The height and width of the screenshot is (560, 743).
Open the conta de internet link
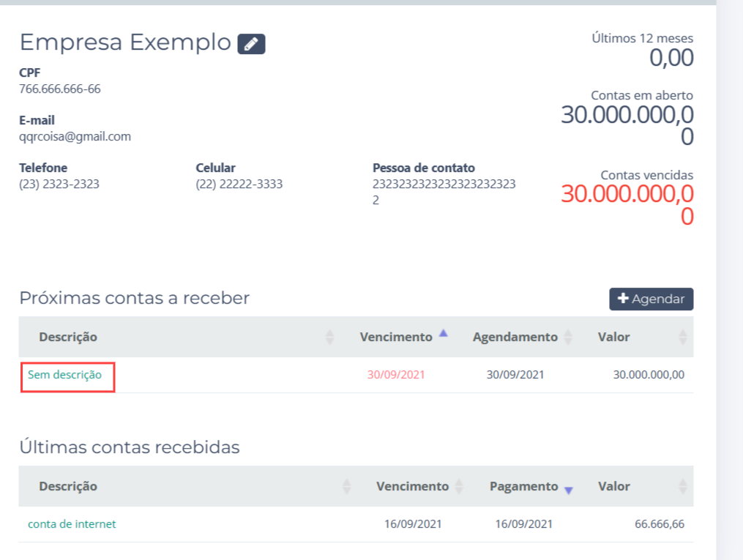point(72,524)
